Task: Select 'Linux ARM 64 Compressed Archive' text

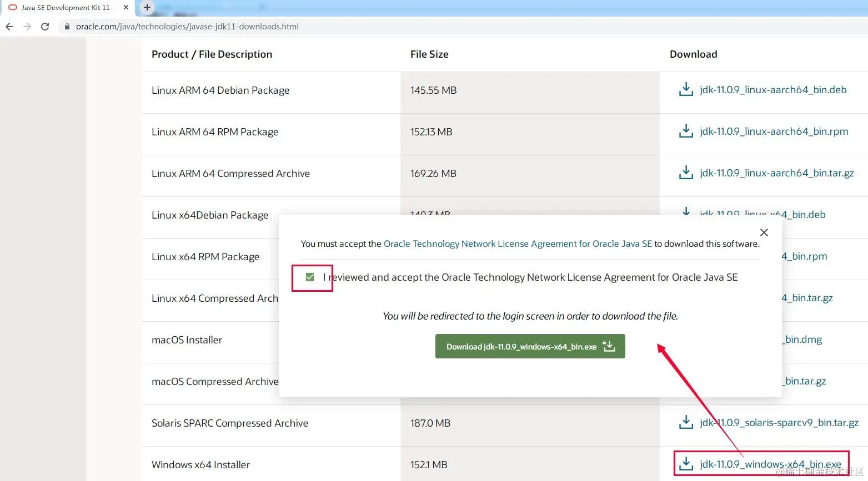Action: [230, 174]
